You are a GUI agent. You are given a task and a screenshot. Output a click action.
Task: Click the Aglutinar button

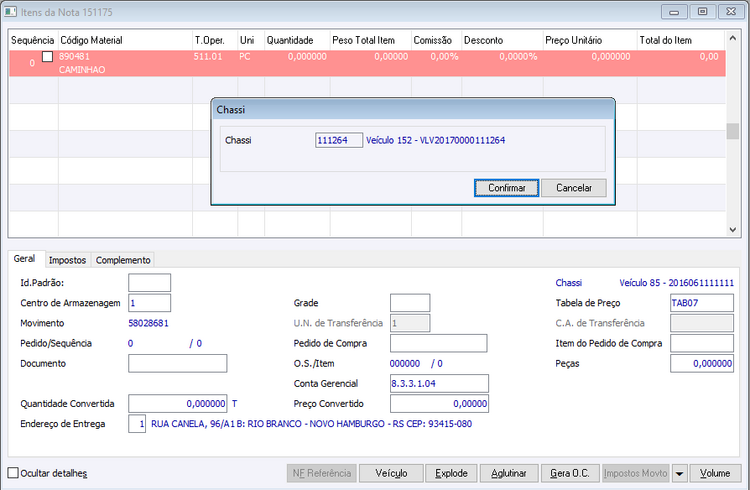tap(509, 473)
